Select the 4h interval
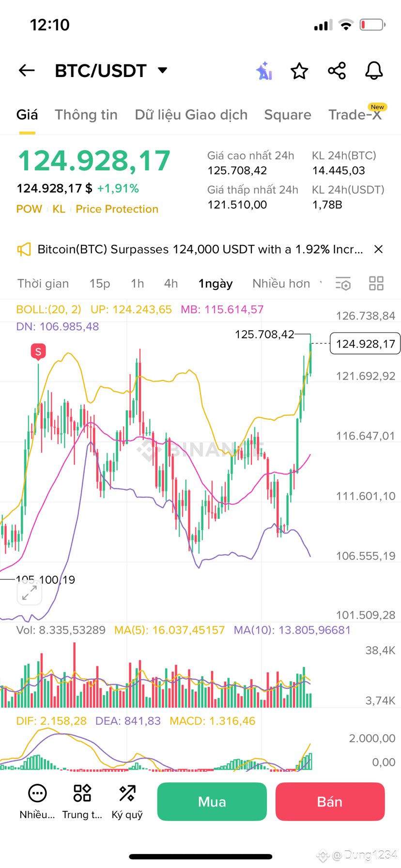The image size is (401, 868). pos(171,284)
